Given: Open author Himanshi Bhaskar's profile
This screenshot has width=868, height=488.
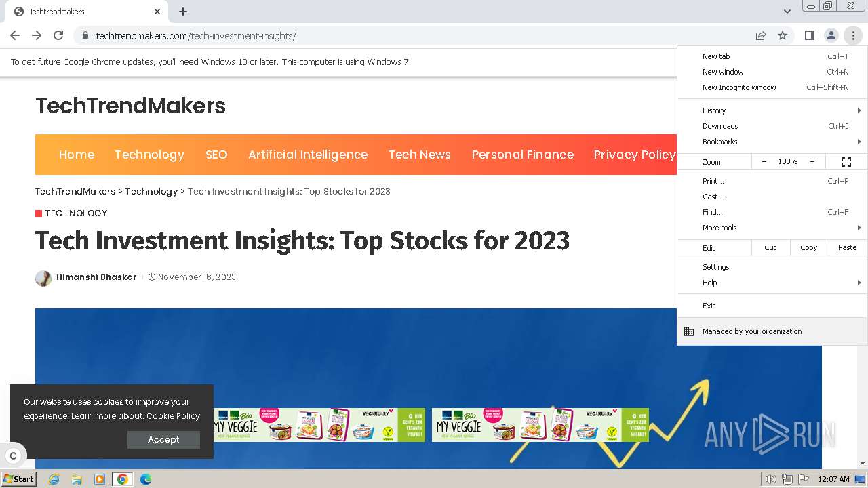Looking at the screenshot, I should (x=96, y=277).
